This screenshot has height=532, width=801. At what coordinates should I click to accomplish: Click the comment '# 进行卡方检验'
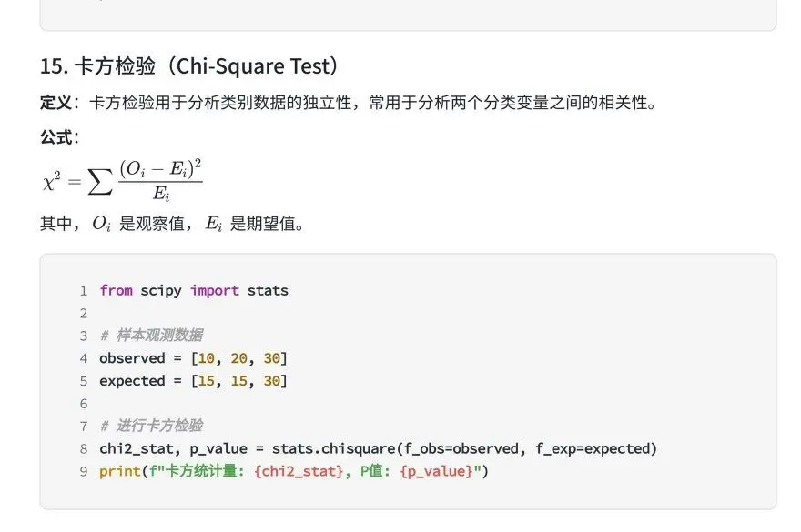pyautogui.click(x=151, y=426)
